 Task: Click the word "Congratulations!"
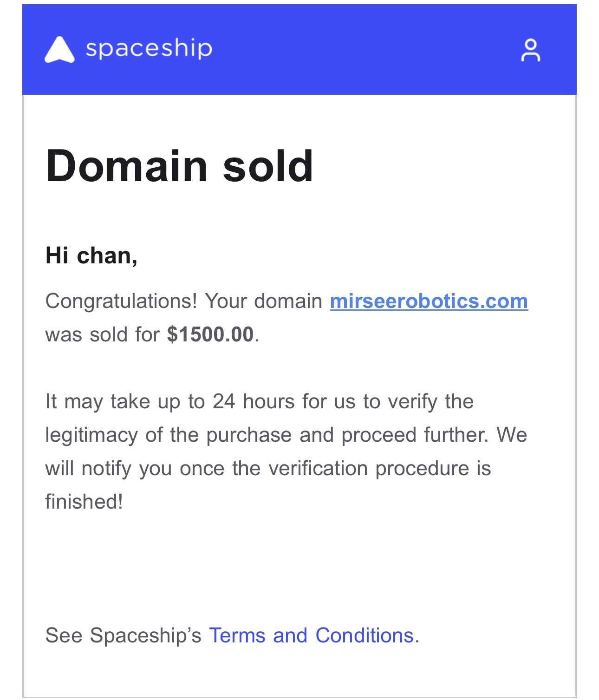(122, 301)
